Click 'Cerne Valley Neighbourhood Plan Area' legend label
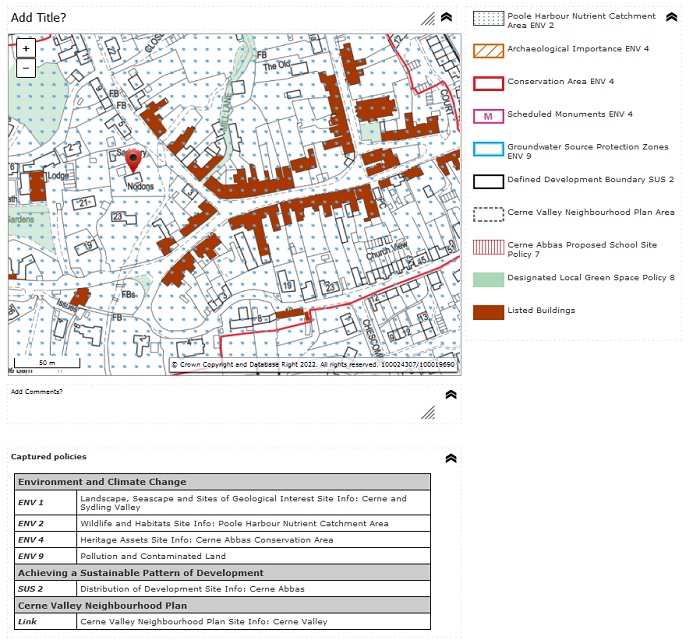Screen dimensions: 700x643 coord(591,212)
